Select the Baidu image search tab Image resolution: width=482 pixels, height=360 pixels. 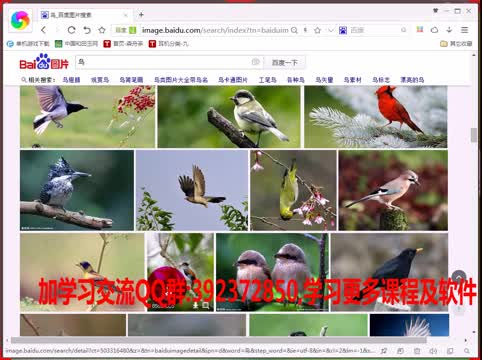83,15
